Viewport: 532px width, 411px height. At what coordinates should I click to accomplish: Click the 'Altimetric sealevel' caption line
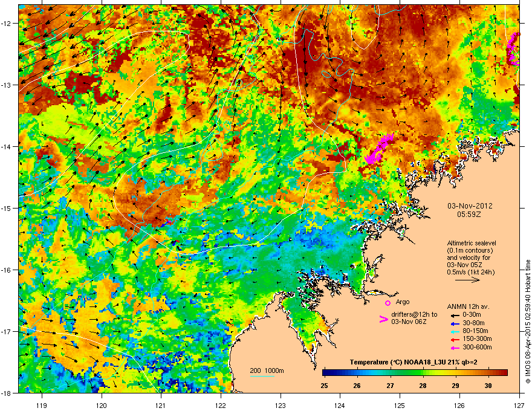pyautogui.click(x=472, y=243)
